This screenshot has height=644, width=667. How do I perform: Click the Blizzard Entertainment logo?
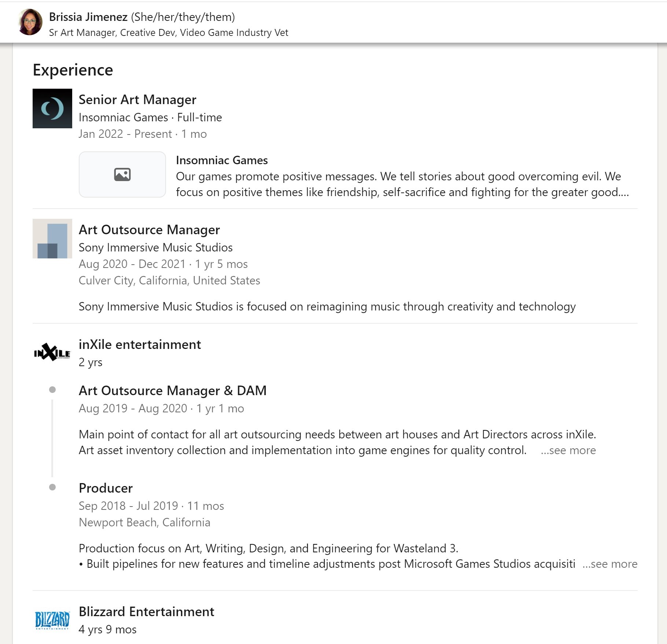point(52,620)
